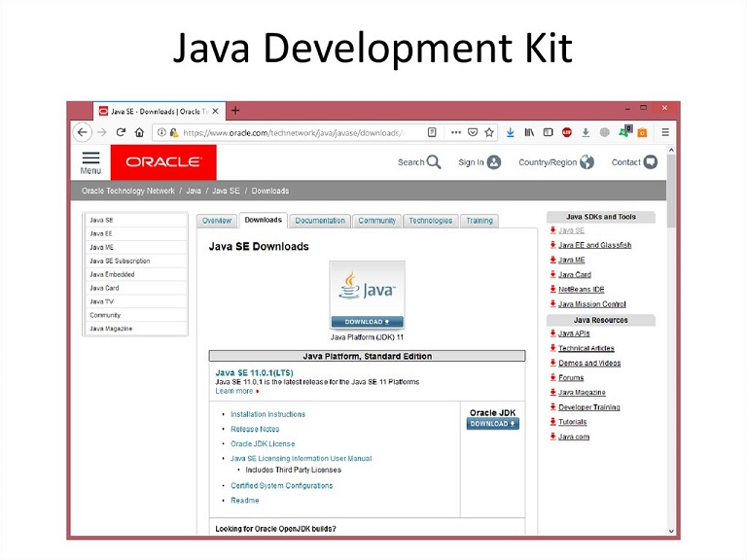Open the blue downloads arrow in toolbar

[x=511, y=132]
